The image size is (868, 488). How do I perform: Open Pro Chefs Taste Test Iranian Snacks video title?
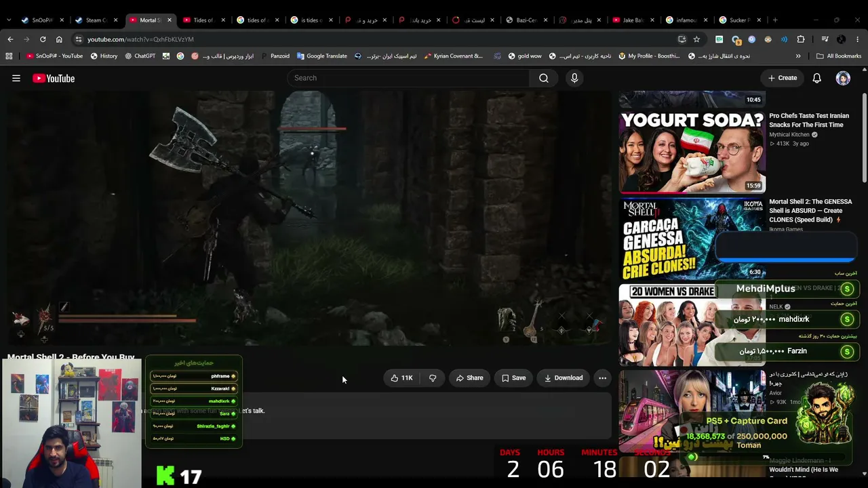808,120
